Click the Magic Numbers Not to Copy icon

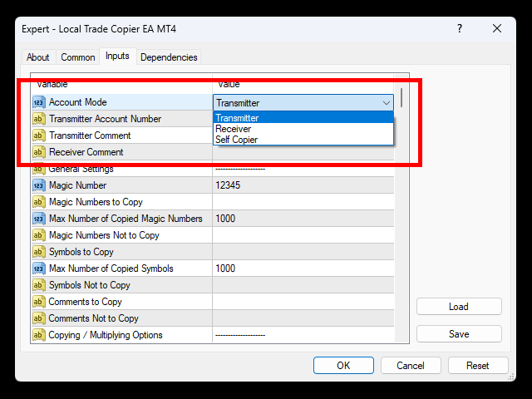[39, 235]
